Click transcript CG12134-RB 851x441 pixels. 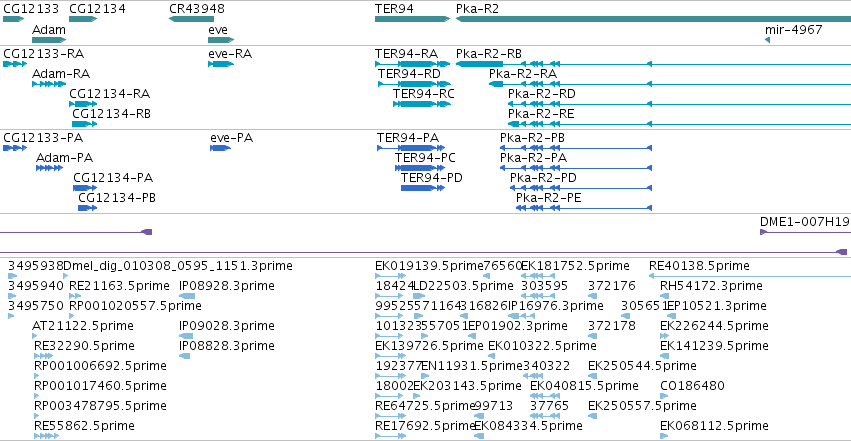pyautogui.click(x=111, y=114)
